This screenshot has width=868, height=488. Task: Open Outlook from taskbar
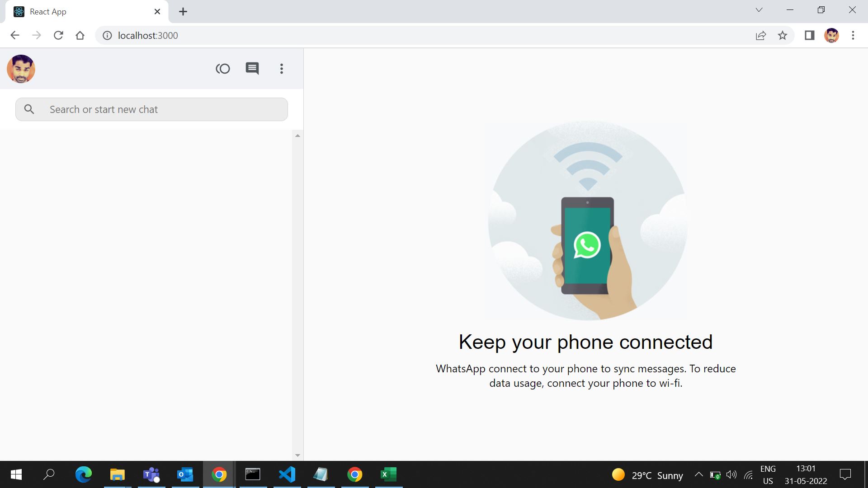pos(185,474)
